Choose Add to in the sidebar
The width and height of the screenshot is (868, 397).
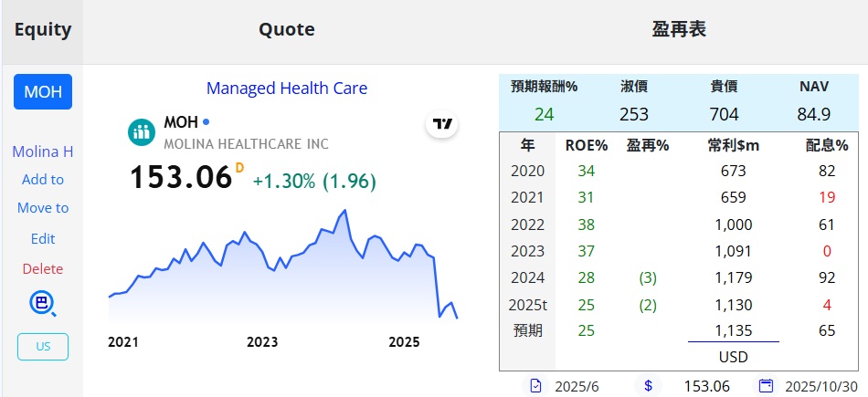coord(43,180)
